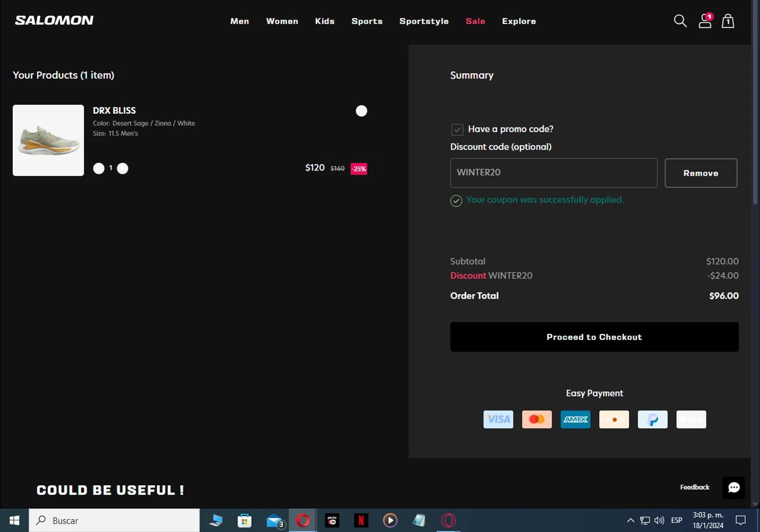Click the Visa payment icon
Image resolution: width=760 pixels, height=532 pixels.
[x=499, y=420]
